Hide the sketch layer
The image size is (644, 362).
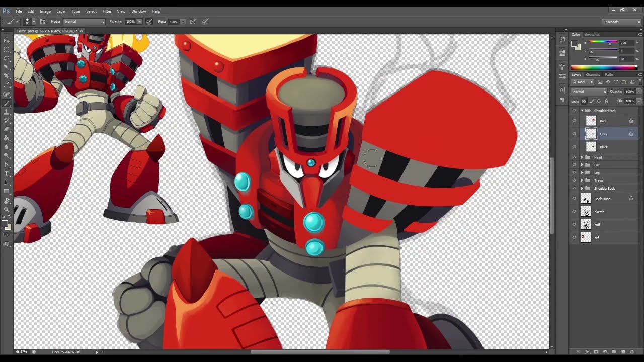(574, 212)
